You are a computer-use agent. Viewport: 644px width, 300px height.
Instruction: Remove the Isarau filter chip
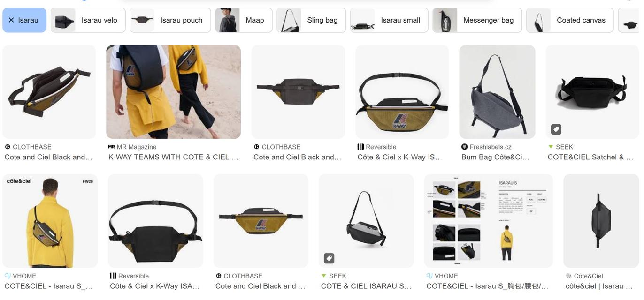(x=24, y=20)
